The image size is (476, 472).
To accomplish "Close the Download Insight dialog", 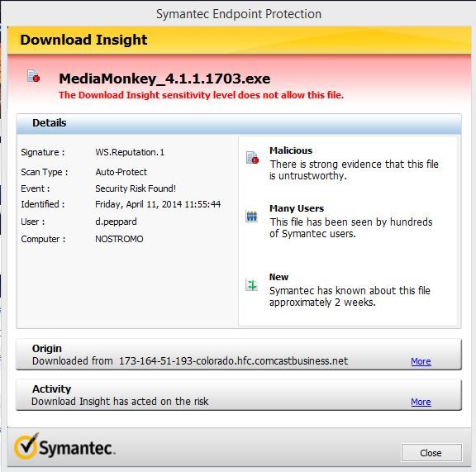I will [431, 453].
